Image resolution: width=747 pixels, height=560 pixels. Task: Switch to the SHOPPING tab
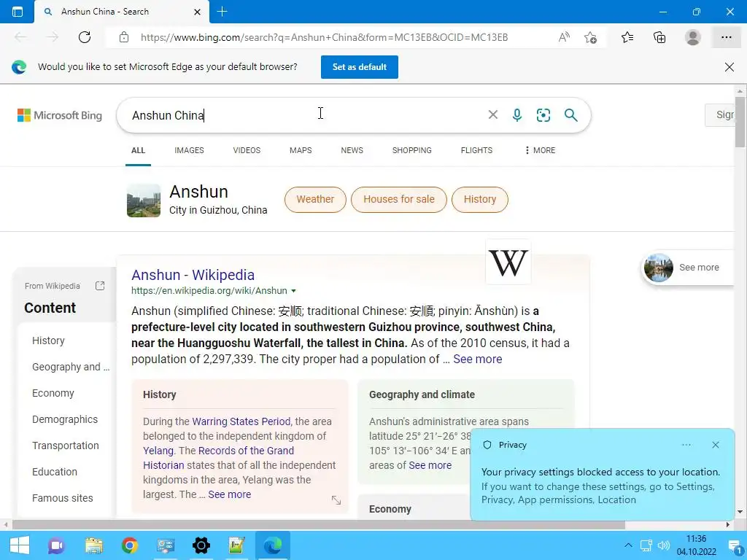tap(412, 150)
